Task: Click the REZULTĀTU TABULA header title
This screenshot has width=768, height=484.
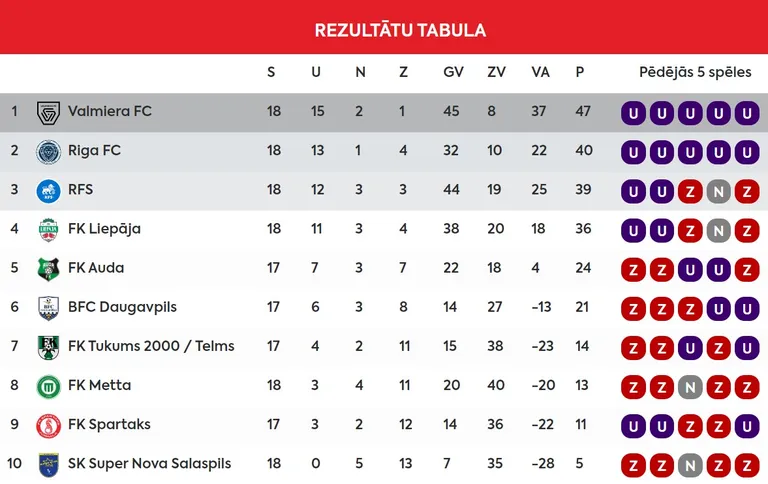Action: click(x=400, y=30)
